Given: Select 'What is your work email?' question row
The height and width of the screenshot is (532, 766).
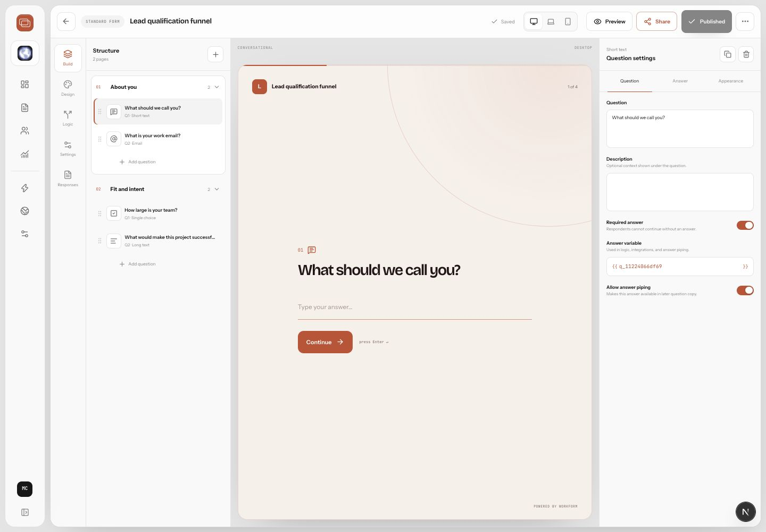Looking at the screenshot, I should pos(158,139).
